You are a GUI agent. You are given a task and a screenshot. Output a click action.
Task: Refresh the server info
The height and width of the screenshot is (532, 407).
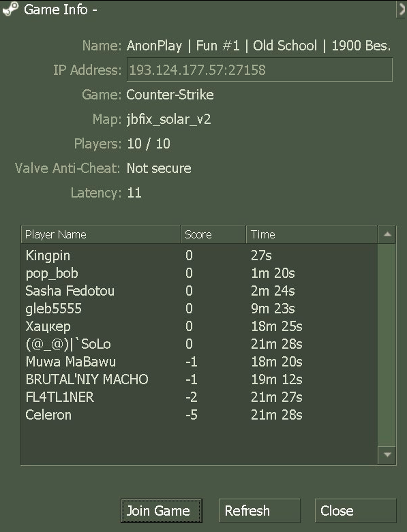(259, 511)
